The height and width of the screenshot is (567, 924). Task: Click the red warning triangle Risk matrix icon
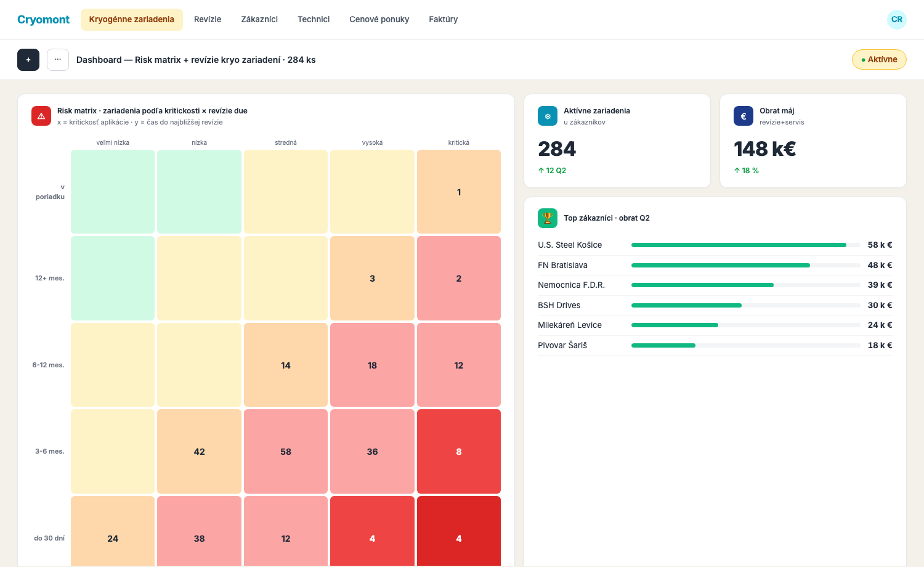point(41,116)
